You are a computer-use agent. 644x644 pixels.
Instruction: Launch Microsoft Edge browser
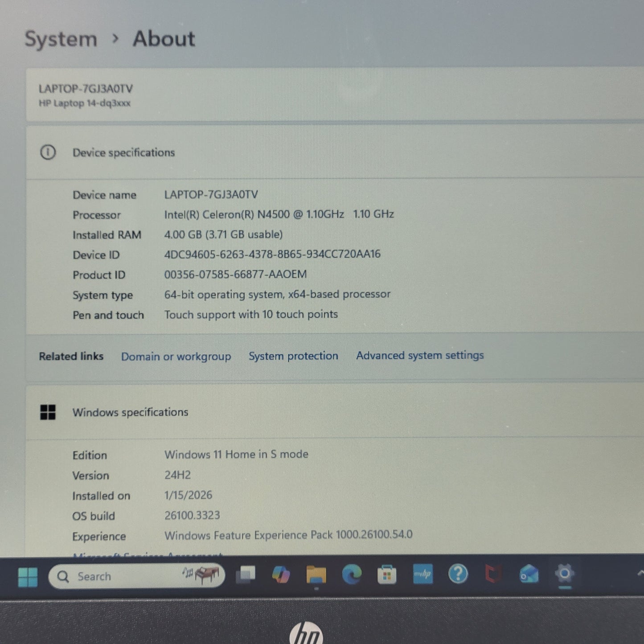(x=352, y=575)
